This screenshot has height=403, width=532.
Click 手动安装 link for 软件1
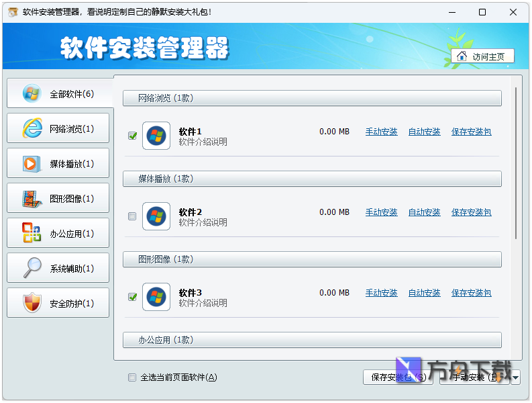click(381, 132)
